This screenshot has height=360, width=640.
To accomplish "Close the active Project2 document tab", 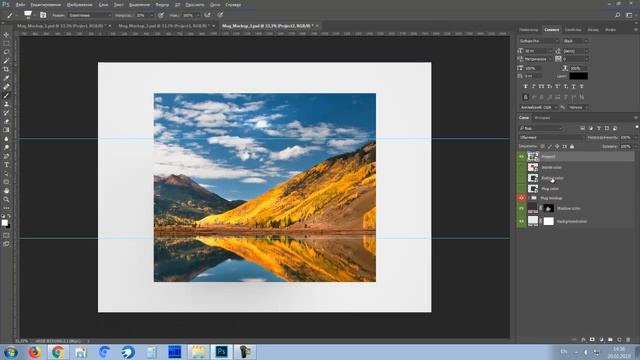I will 317,26.
